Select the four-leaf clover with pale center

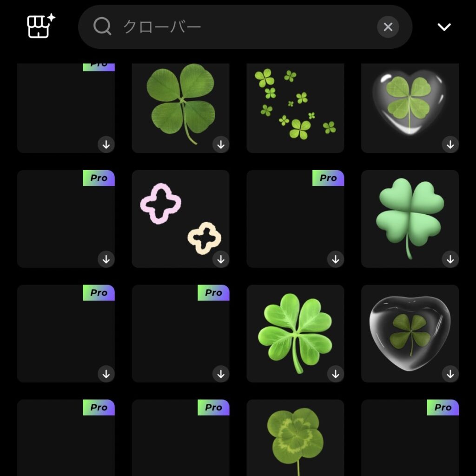295,437
